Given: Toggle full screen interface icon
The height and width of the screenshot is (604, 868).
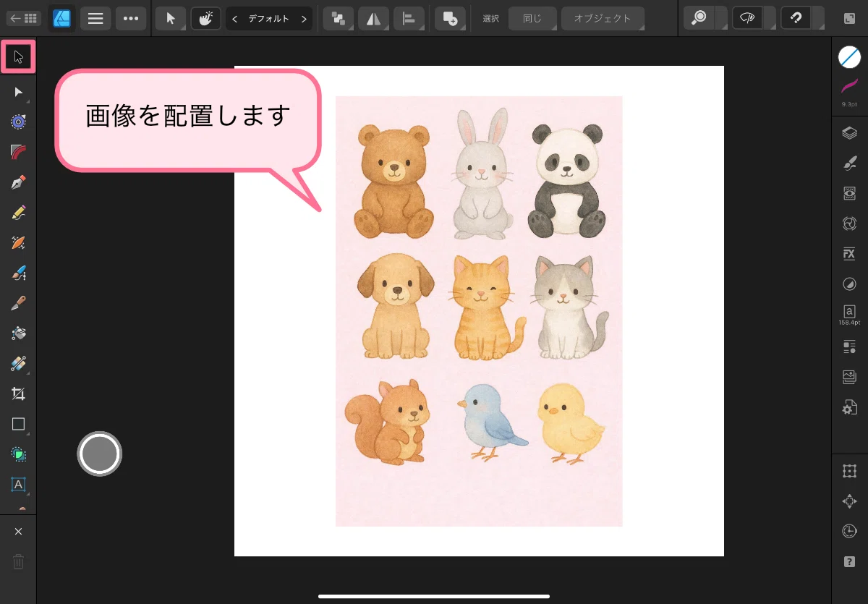Looking at the screenshot, I should (850, 19).
